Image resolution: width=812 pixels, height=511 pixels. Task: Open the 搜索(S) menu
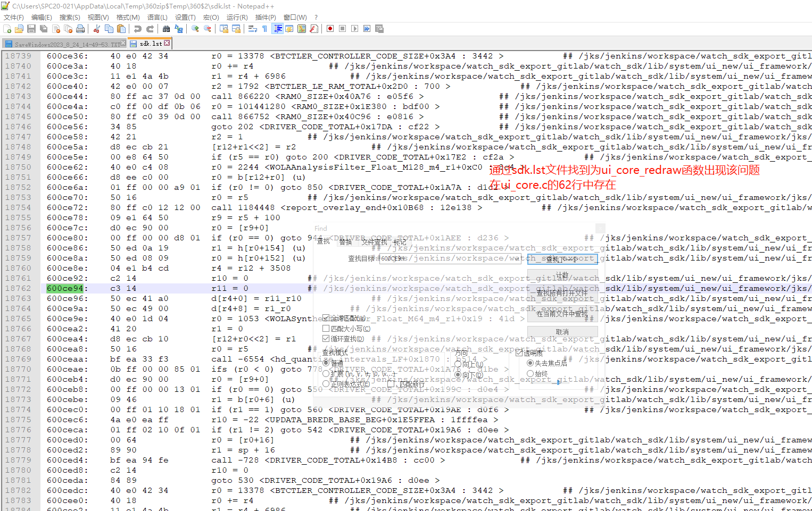tap(70, 17)
